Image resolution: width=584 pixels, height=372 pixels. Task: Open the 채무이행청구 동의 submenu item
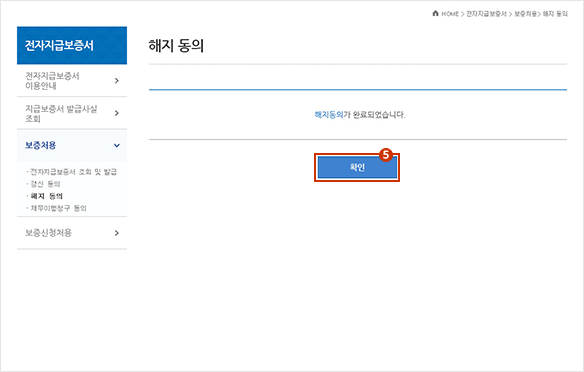tap(58, 208)
